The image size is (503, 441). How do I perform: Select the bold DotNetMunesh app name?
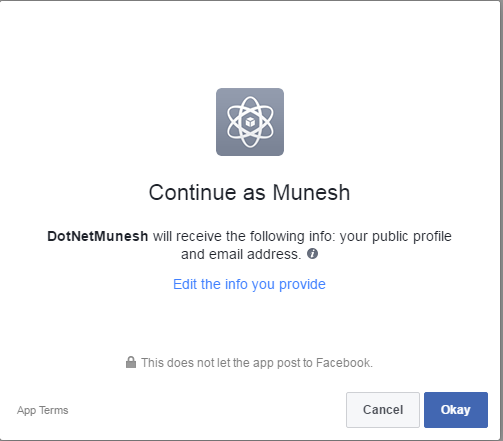(x=98, y=236)
